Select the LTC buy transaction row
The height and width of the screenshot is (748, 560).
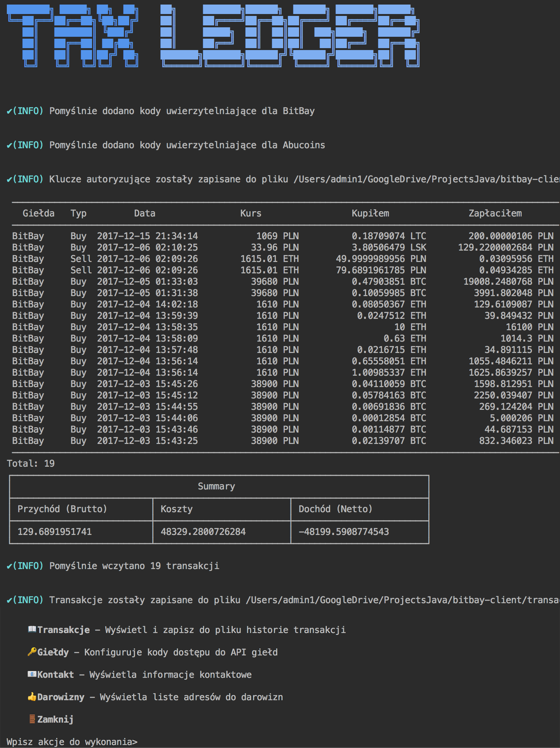283,236
